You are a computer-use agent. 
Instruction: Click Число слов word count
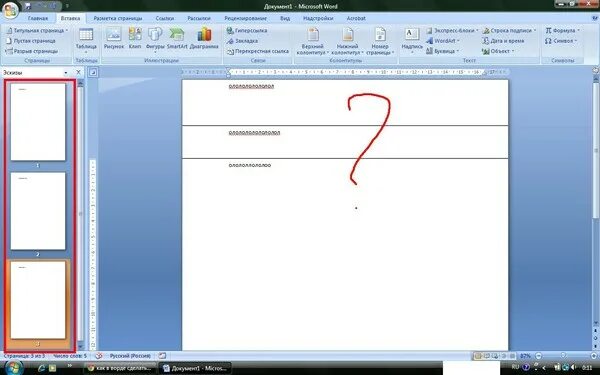coord(70,356)
